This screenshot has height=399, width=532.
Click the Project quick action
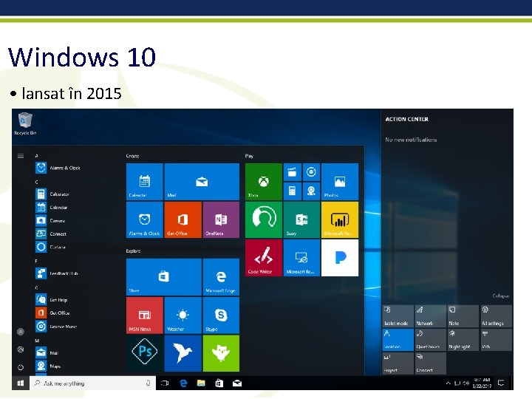pos(398,363)
